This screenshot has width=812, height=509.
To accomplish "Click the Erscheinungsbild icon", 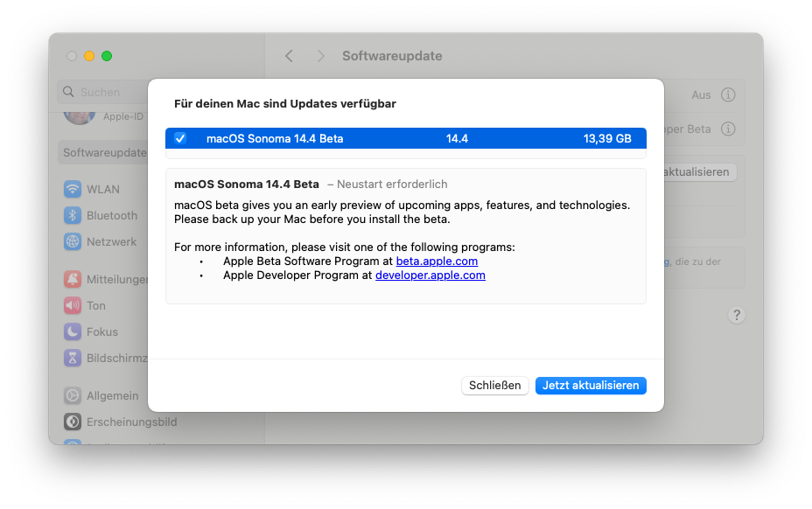I will (73, 422).
